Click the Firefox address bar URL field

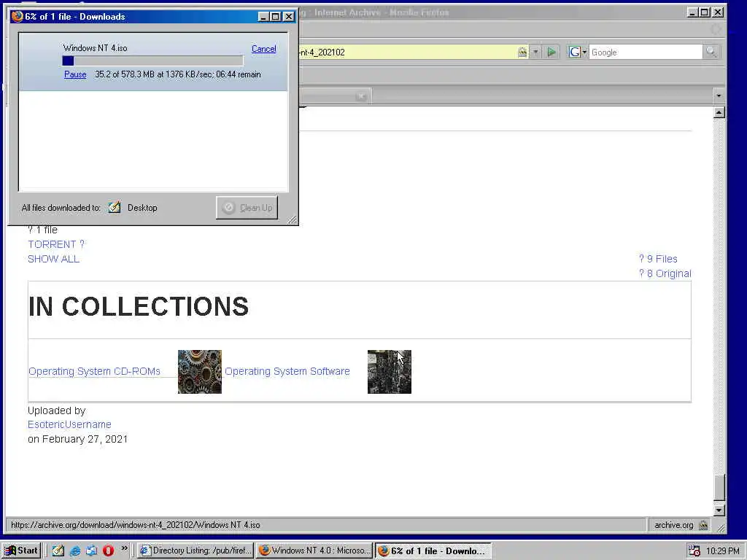click(x=407, y=52)
